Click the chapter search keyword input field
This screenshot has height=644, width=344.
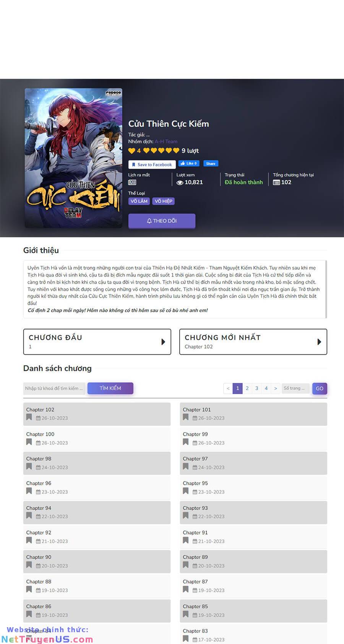[54, 388]
